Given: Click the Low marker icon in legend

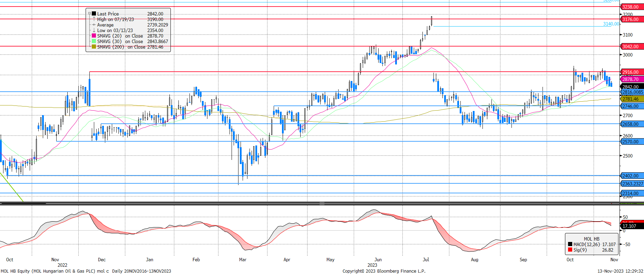Looking at the screenshot, I should [94, 30].
